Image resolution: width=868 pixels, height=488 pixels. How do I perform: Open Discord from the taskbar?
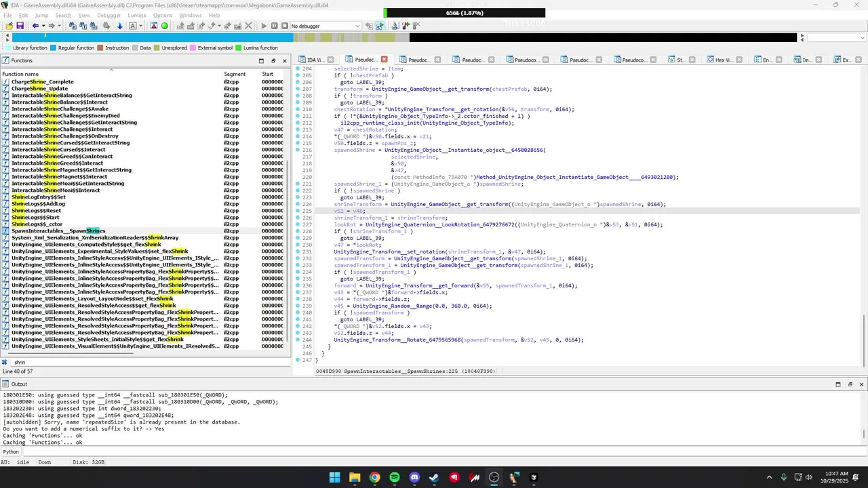(414, 477)
